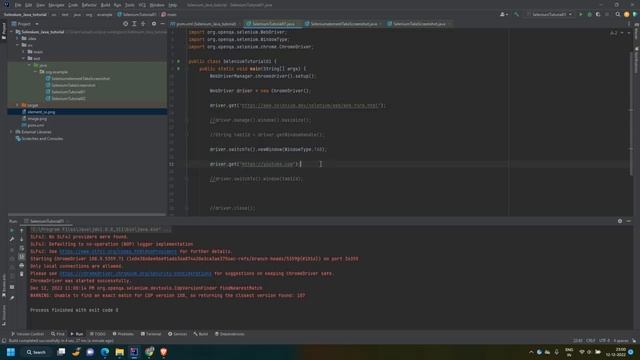Image resolution: width=640 pixels, height=360 pixels.
Task: Click the Windows Start button
Action: point(11,352)
